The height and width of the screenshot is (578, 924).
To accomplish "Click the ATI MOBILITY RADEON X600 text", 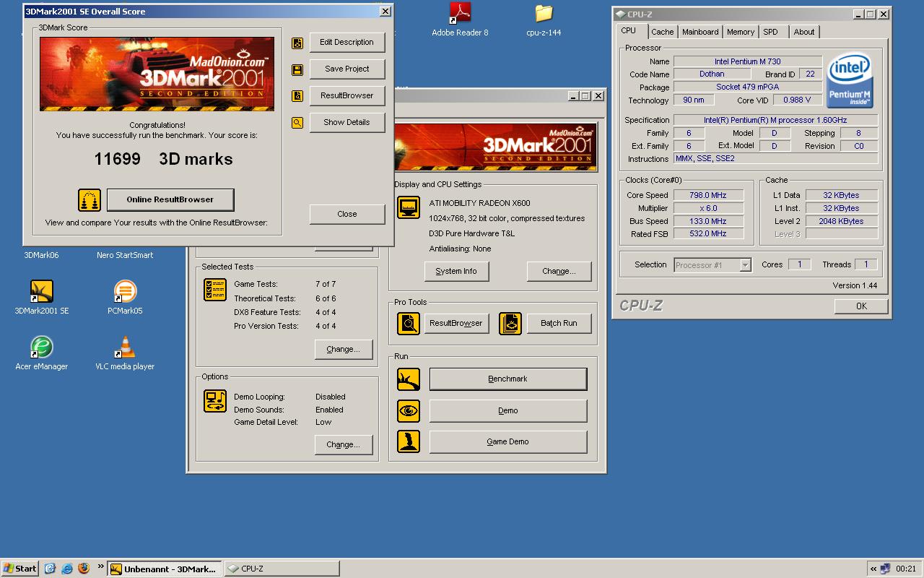I will (479, 203).
